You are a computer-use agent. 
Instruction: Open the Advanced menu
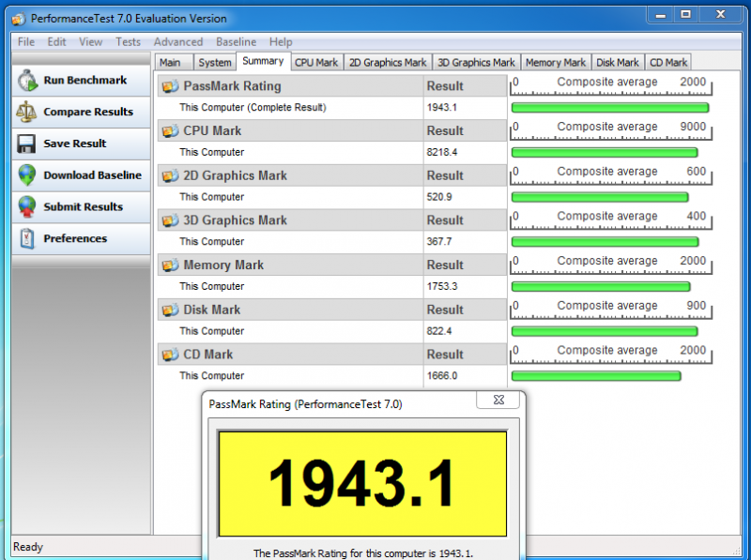[178, 42]
